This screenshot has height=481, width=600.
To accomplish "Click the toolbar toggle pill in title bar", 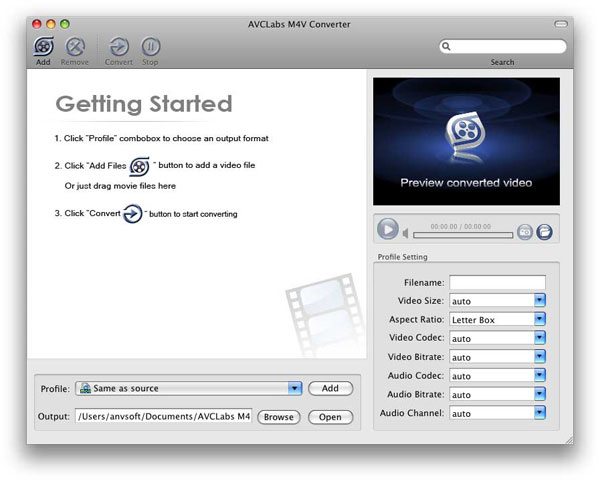I will pyautogui.click(x=561, y=24).
